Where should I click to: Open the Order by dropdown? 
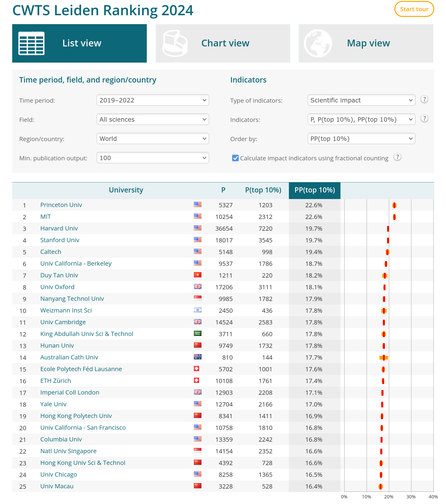pyautogui.click(x=361, y=139)
